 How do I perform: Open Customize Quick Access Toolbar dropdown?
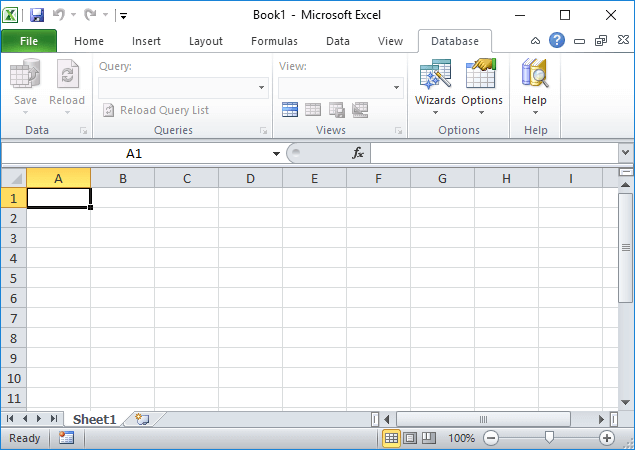[124, 16]
